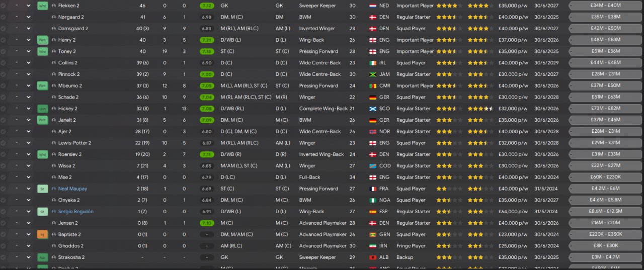Image resolution: width=644 pixels, height=270 pixels.
Task: Click the Iran flag in Ghoddos's row
Action: point(373,246)
